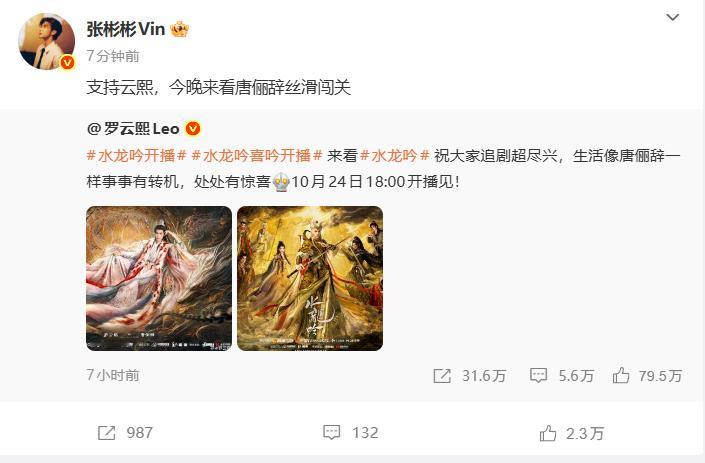Like the original post with 79.5万 likes
This screenshot has height=463, width=705.
tap(621, 375)
